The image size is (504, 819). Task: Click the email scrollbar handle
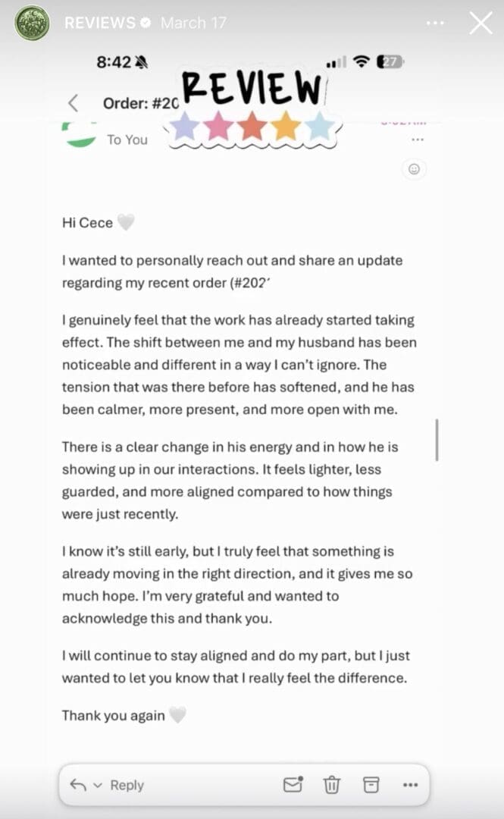tap(437, 439)
